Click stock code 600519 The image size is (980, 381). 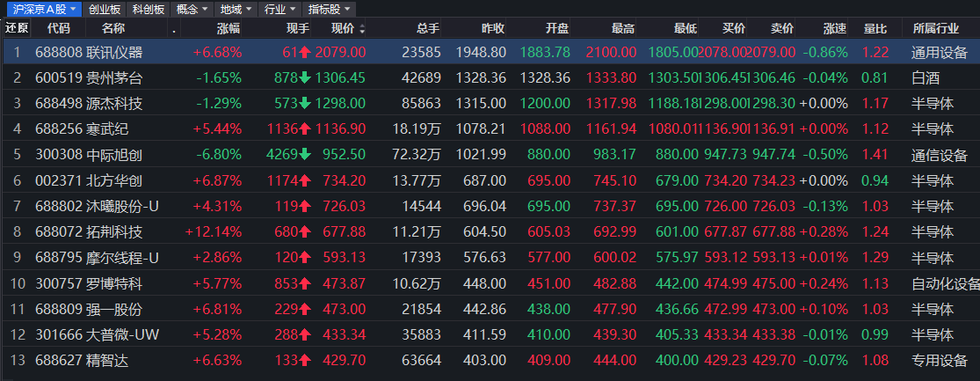[59, 78]
